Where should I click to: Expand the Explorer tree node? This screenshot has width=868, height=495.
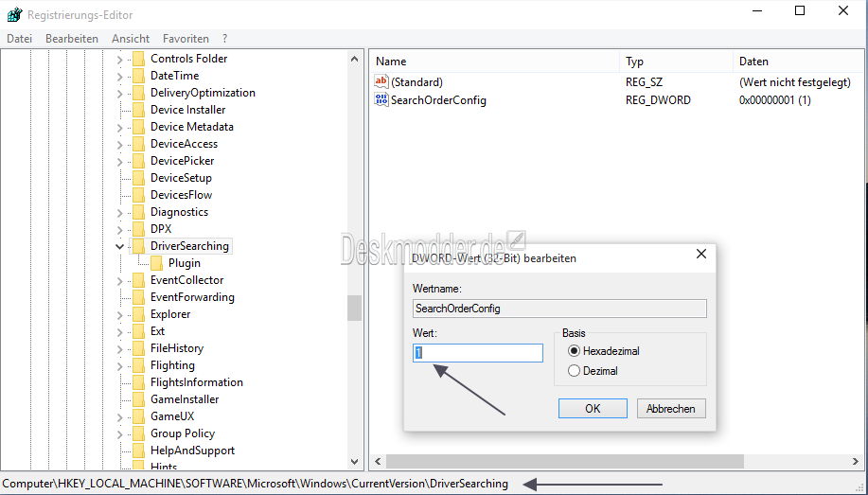[119, 315]
